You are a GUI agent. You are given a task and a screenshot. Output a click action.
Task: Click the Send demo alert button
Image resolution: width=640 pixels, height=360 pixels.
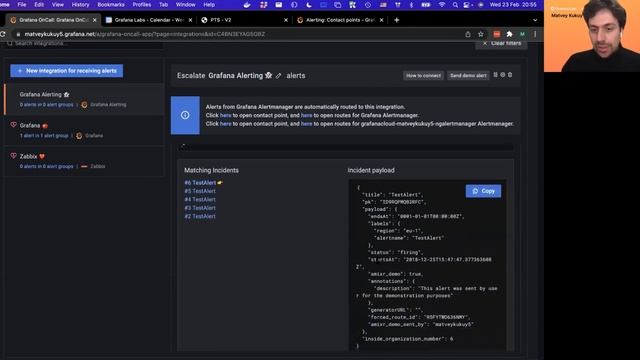[468, 76]
